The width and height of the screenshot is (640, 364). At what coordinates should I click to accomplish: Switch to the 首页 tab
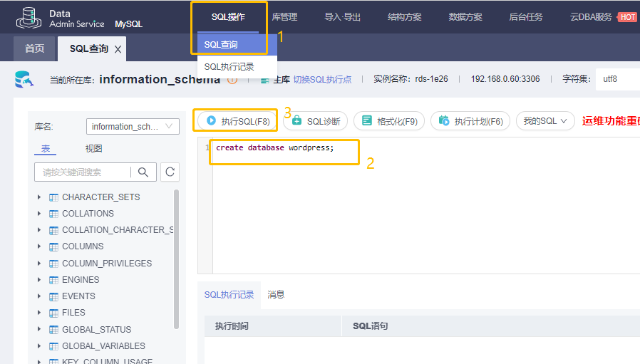tap(34, 48)
